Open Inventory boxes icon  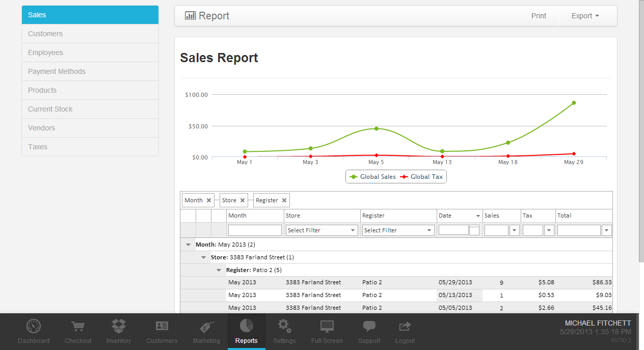(119, 326)
